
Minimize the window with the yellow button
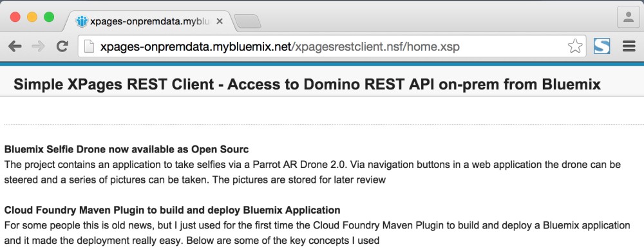[32, 17]
